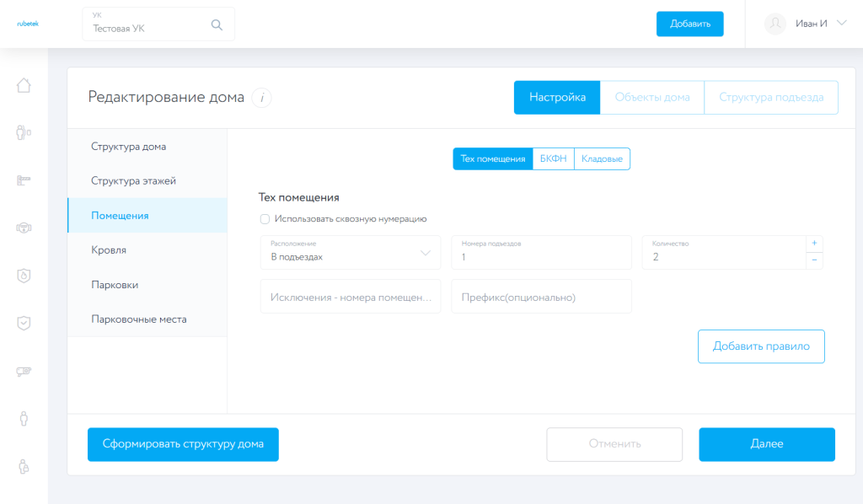Open the cameras icon in the left sidebar

24,227
